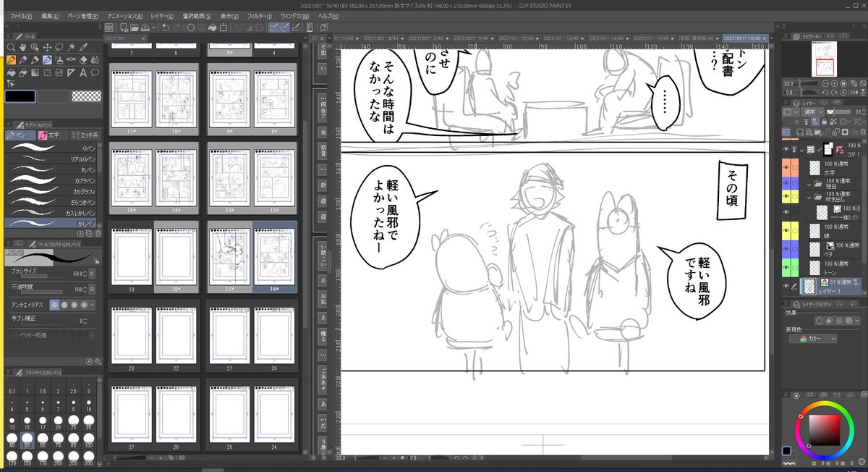Collapse the 独白 layer folder
This screenshot has width=868, height=472.
click(x=809, y=184)
